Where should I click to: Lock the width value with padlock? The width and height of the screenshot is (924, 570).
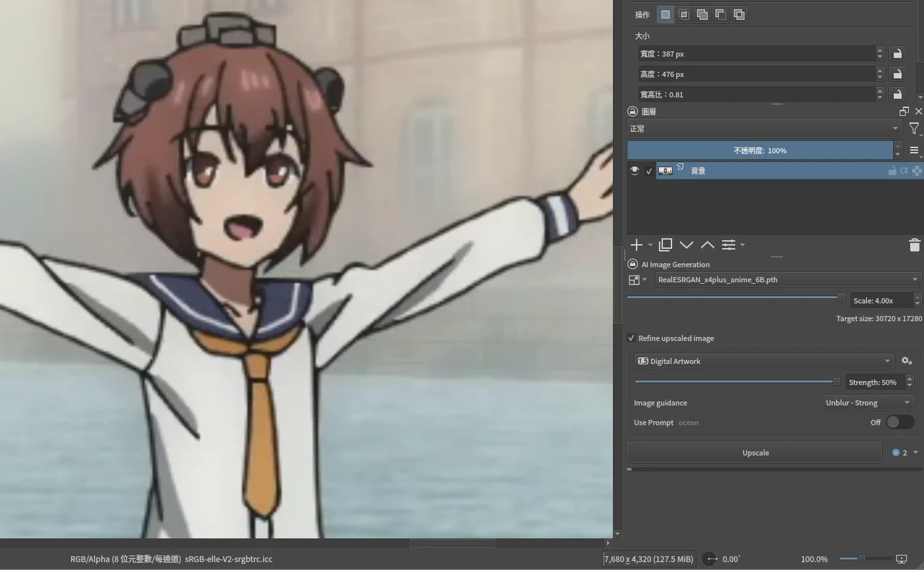point(897,54)
